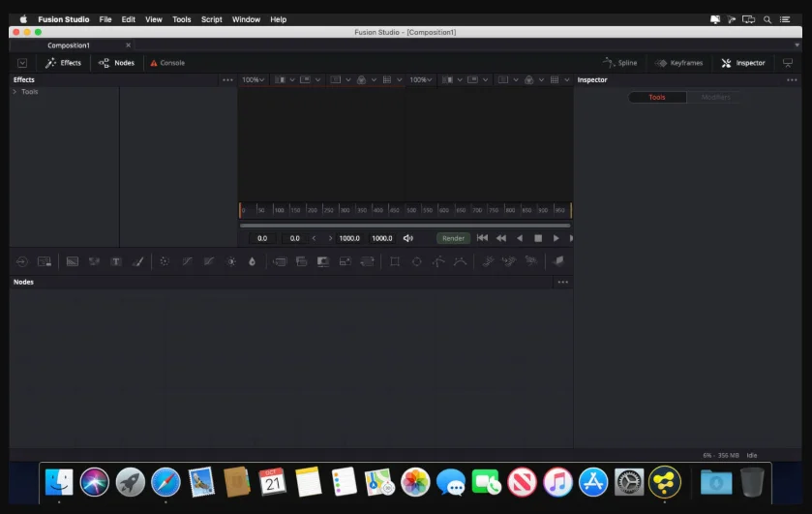Add a Paint node from the toolbar
The width and height of the screenshot is (812, 514).
pyautogui.click(x=137, y=261)
